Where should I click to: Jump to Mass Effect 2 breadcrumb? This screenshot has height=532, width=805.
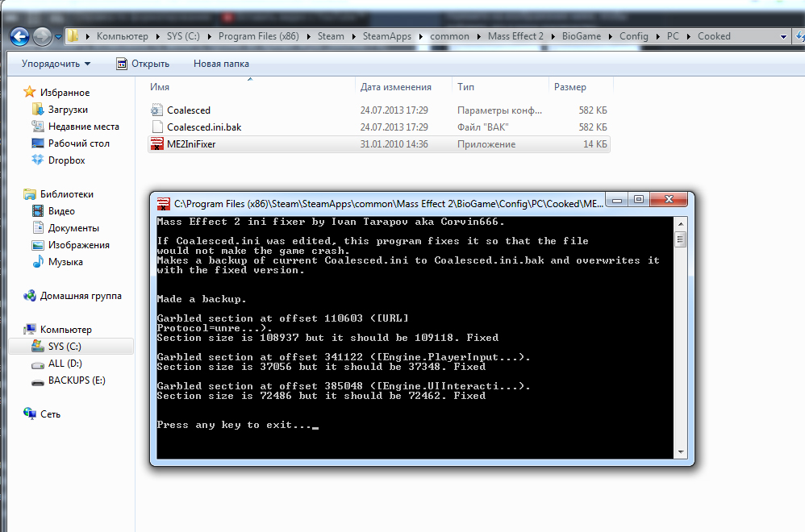[515, 36]
